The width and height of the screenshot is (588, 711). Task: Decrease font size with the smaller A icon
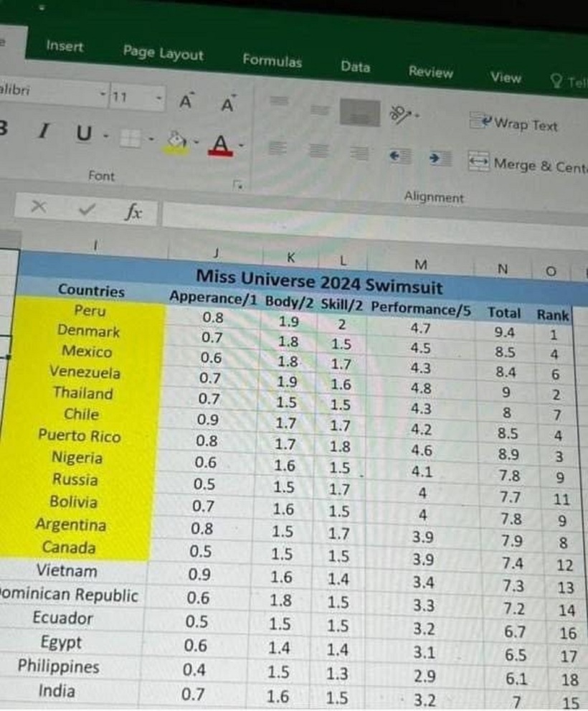click(x=228, y=105)
